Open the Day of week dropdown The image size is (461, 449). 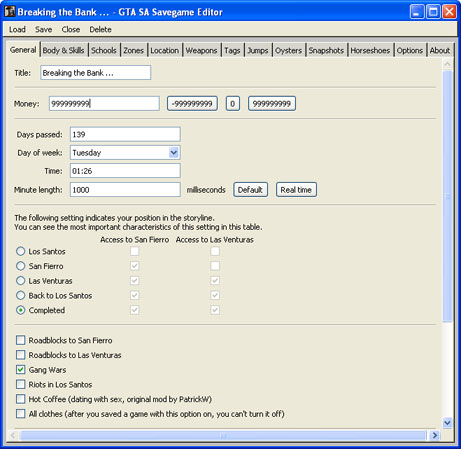click(173, 153)
